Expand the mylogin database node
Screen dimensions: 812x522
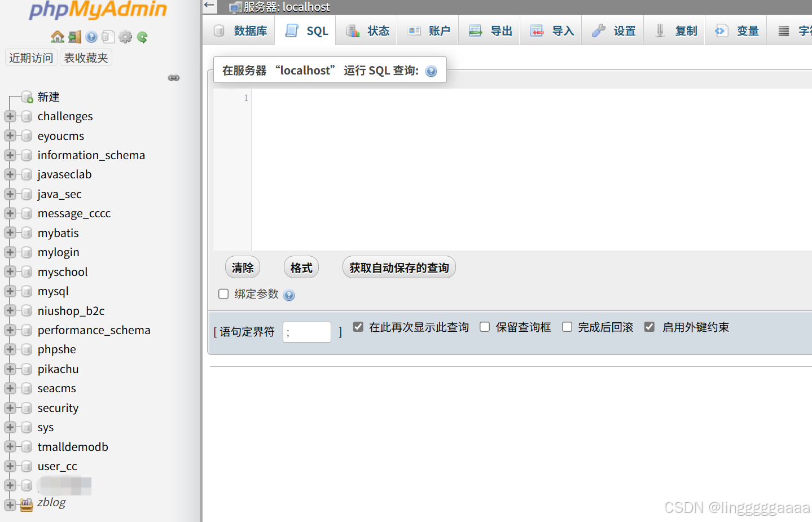(x=10, y=252)
